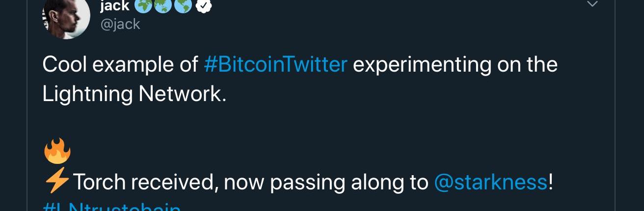Screen dimensions: 644x211
Task: Open the jack display name profile link
Action: coord(114,5)
